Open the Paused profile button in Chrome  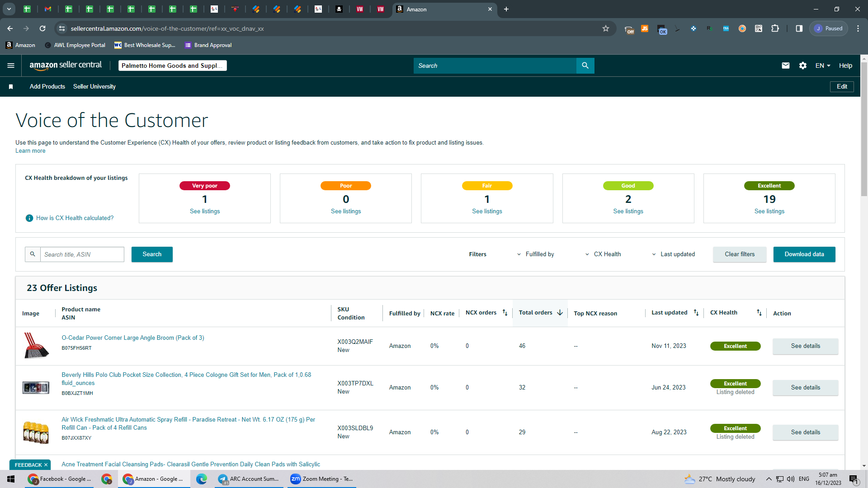click(x=829, y=28)
